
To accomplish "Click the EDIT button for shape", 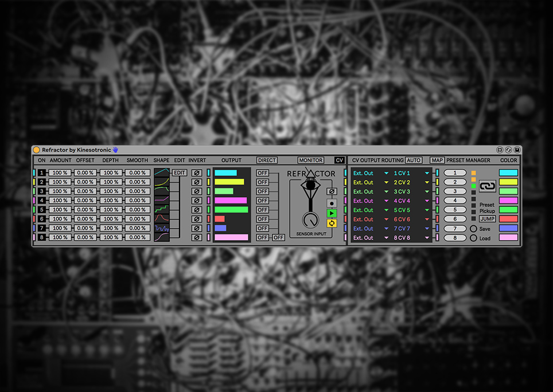I will (180, 173).
